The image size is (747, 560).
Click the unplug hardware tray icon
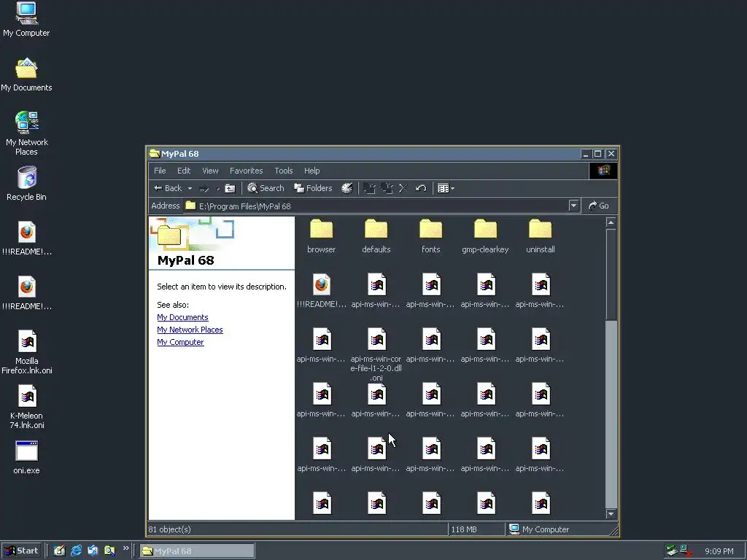672,551
